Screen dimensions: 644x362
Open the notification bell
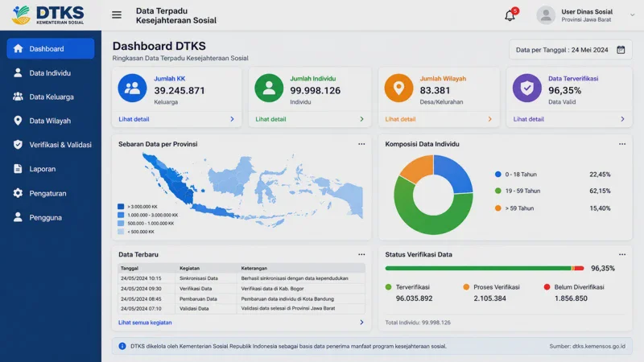click(510, 15)
